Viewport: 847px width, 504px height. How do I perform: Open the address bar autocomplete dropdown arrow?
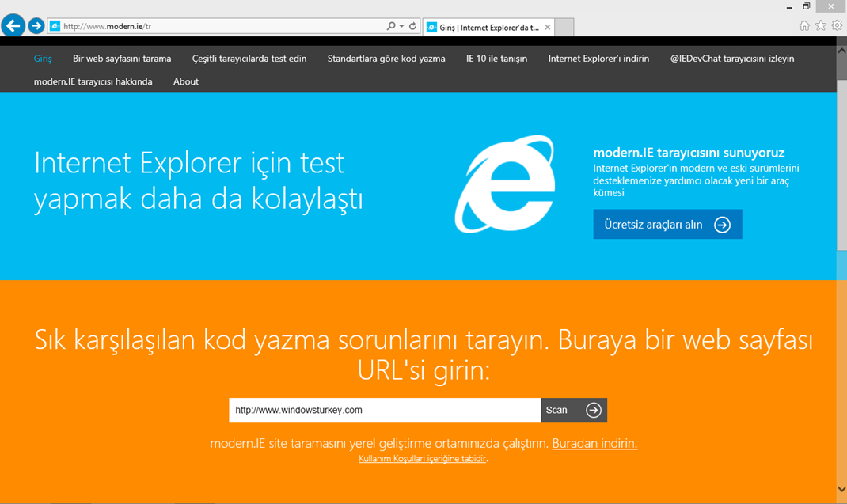401,26
